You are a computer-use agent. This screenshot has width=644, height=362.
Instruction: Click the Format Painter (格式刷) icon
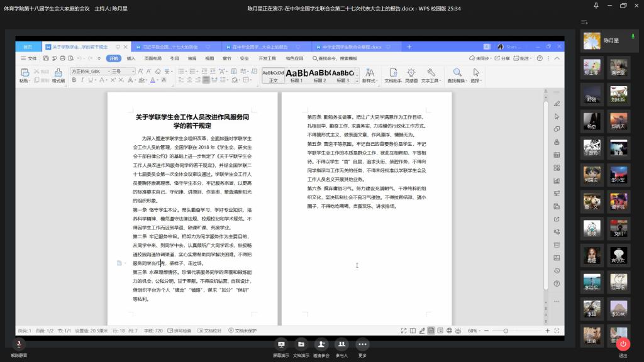click(58, 73)
